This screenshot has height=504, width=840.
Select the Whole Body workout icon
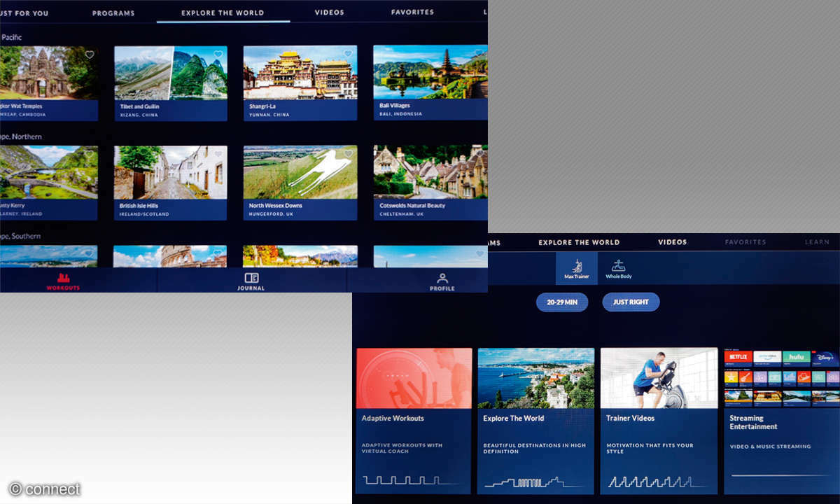[619, 265]
